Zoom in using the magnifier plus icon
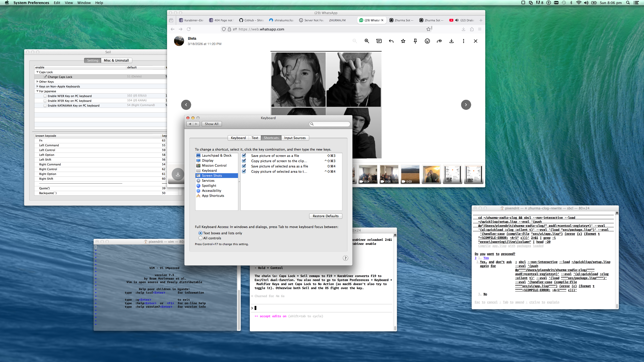Image resolution: width=644 pixels, height=362 pixels. pos(367,41)
